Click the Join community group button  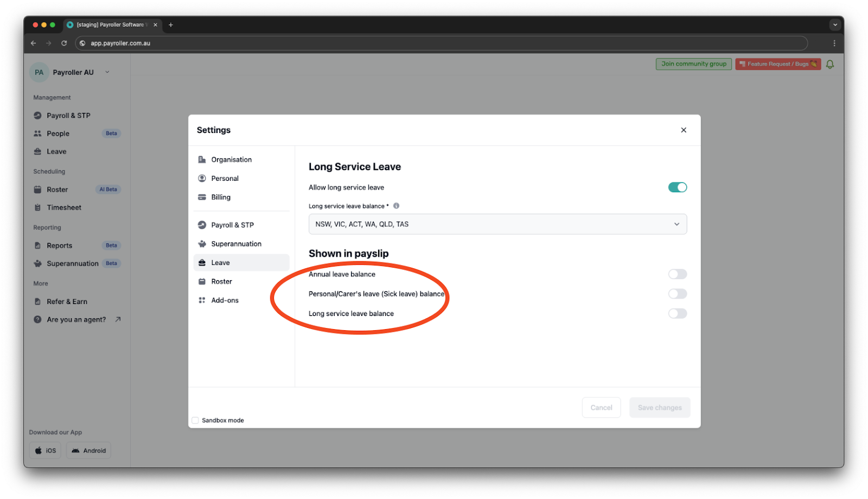693,64
